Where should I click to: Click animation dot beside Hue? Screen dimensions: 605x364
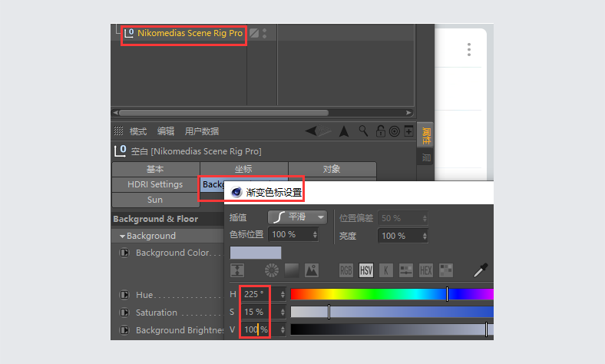point(124,295)
